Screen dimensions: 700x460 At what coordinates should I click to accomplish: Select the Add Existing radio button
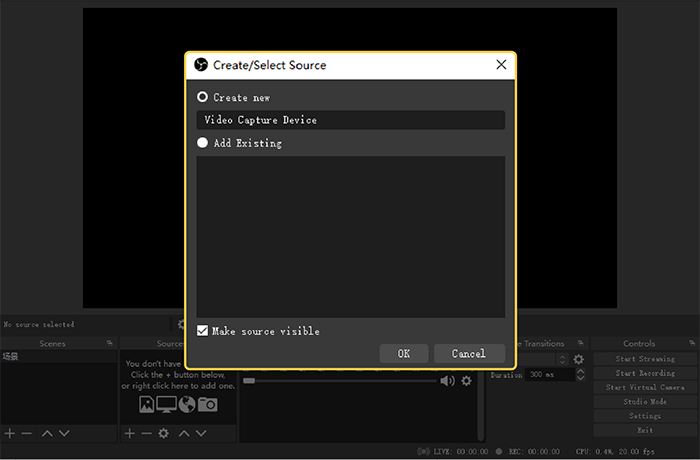click(203, 143)
